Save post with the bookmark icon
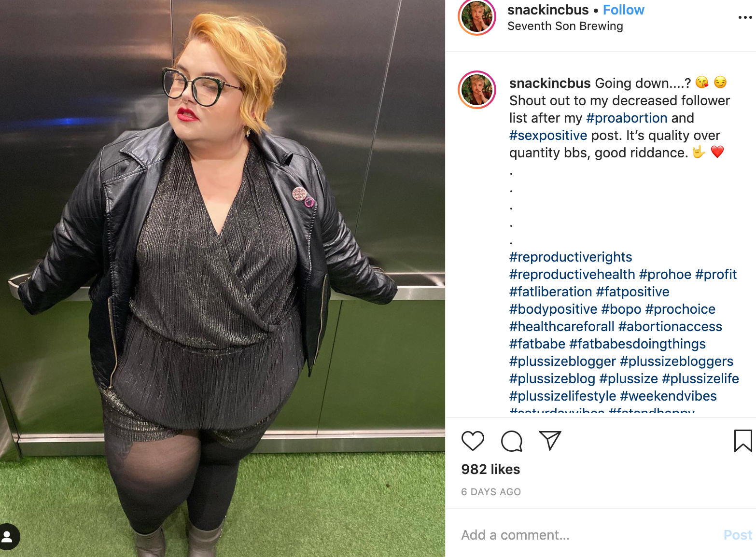 click(743, 441)
